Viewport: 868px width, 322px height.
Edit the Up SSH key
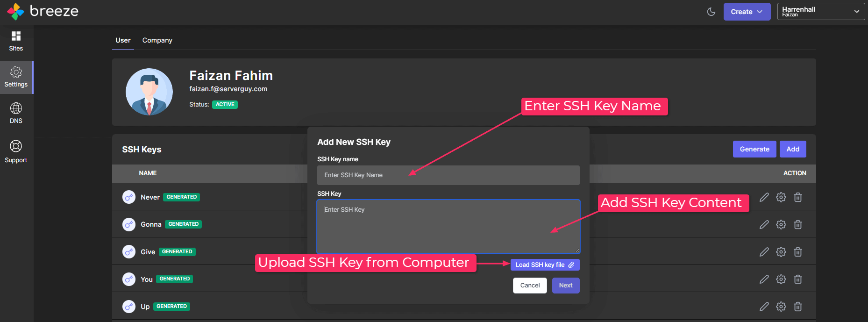coord(764,307)
